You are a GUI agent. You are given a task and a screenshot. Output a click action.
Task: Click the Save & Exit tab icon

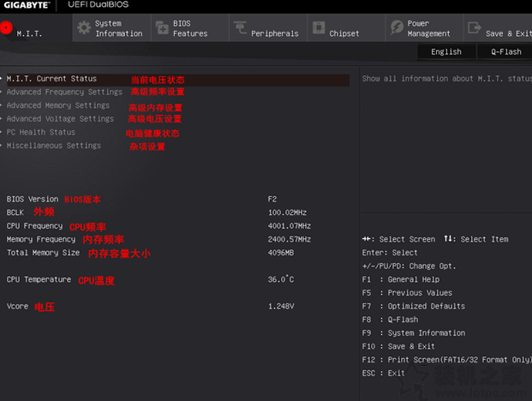point(475,28)
